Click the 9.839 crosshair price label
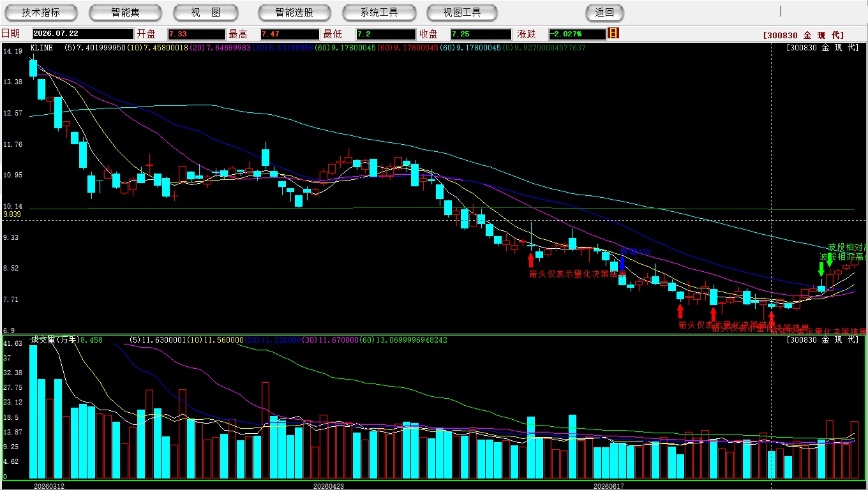Screen dimensions: 868x490 point(13,215)
